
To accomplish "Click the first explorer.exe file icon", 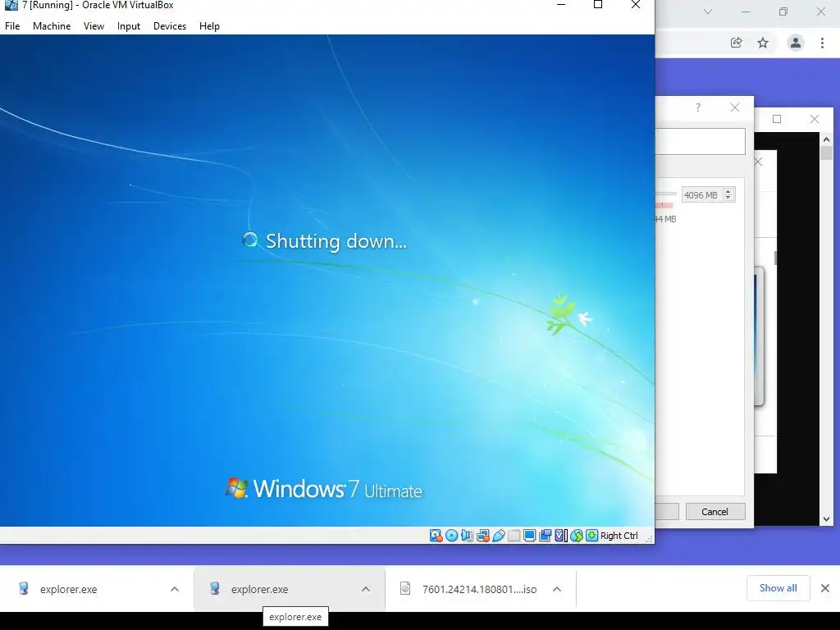I will 24,589.
